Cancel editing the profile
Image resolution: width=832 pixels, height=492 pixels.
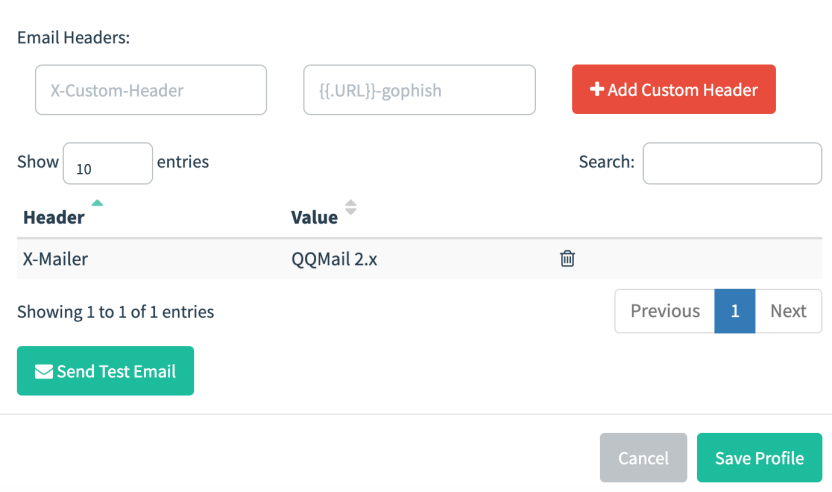[643, 458]
